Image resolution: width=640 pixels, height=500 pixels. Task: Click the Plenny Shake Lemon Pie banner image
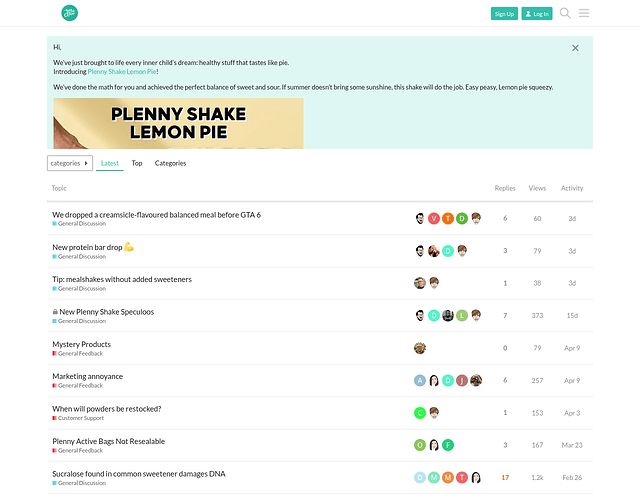(178, 123)
